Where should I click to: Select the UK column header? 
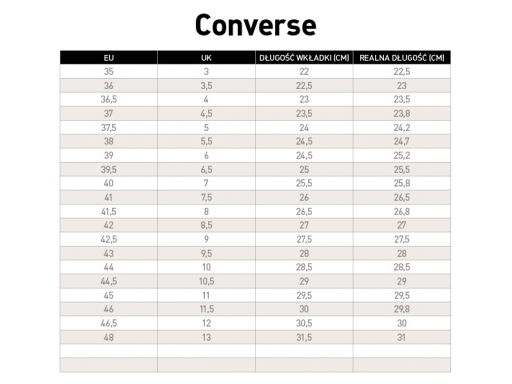(206, 58)
